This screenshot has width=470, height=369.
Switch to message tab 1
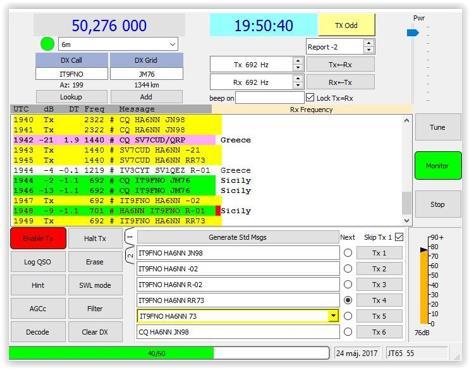click(130, 237)
